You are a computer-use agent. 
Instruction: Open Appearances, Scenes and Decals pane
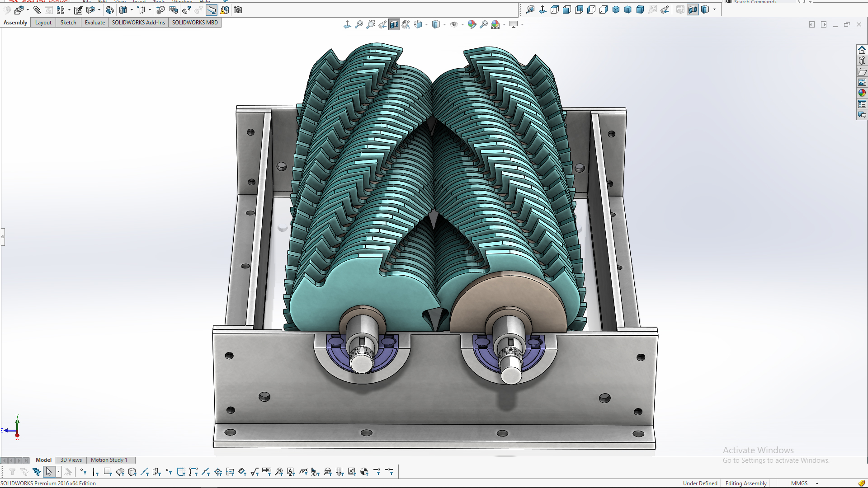click(x=862, y=93)
